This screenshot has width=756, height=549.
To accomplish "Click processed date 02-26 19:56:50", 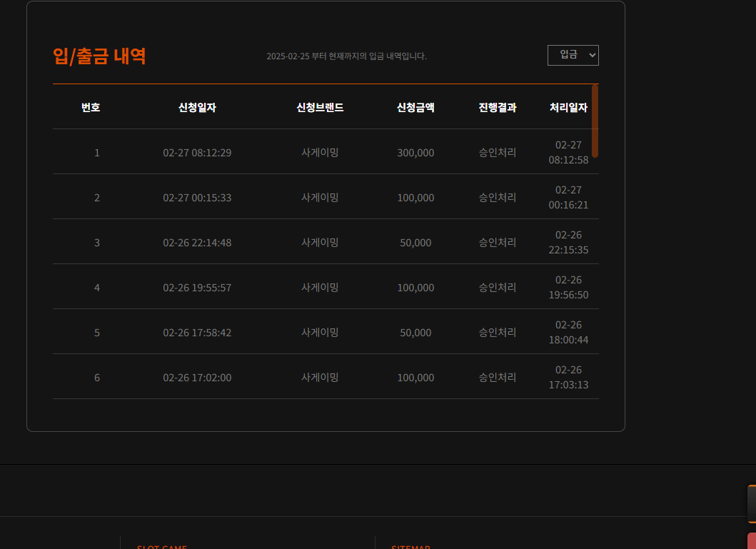I will click(x=568, y=287).
